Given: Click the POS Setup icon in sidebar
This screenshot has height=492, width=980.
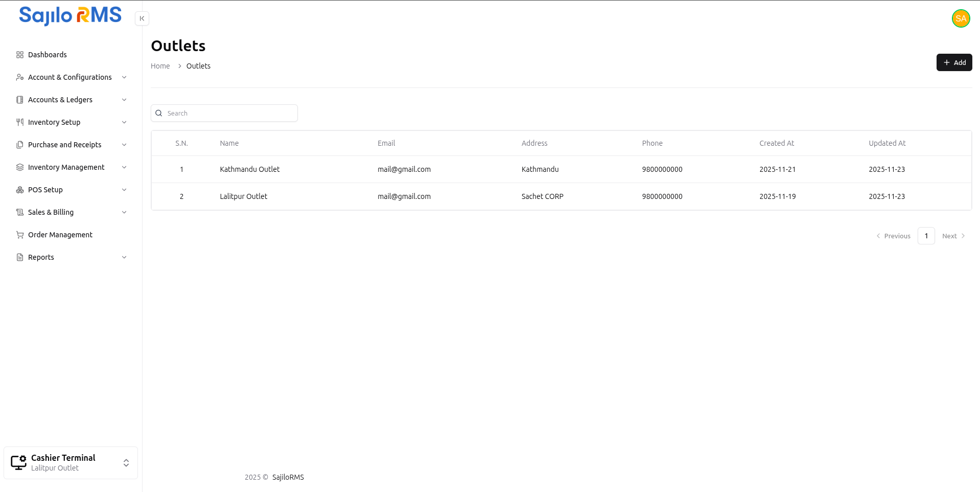Looking at the screenshot, I should (19, 190).
